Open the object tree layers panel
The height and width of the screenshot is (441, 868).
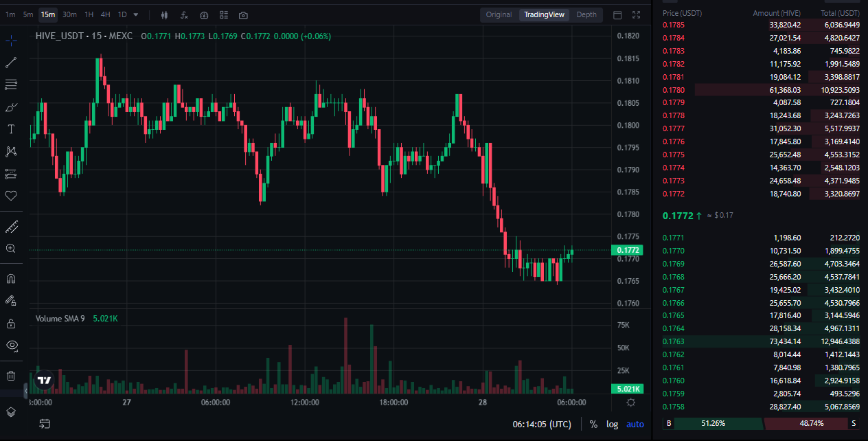coord(11,412)
